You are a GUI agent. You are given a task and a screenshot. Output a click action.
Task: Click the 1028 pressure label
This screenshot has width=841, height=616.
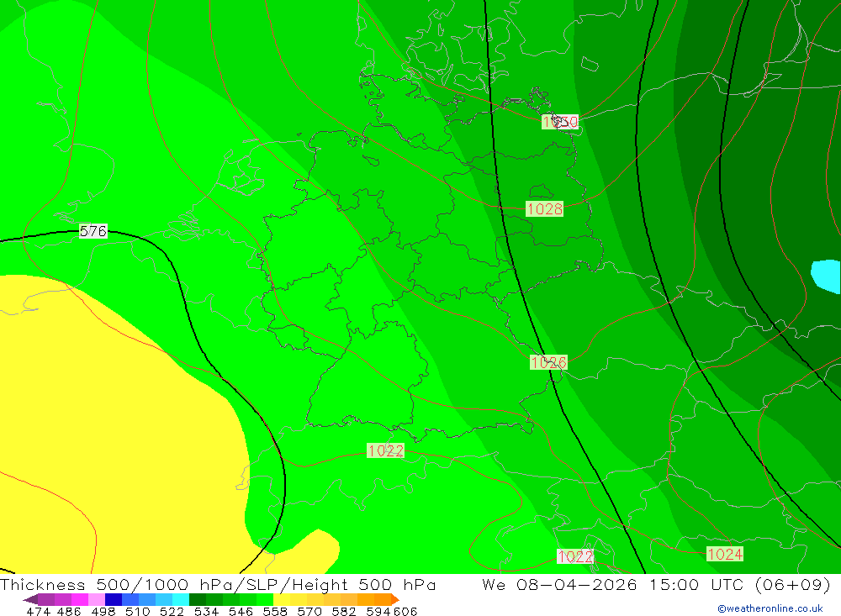pyautogui.click(x=544, y=209)
